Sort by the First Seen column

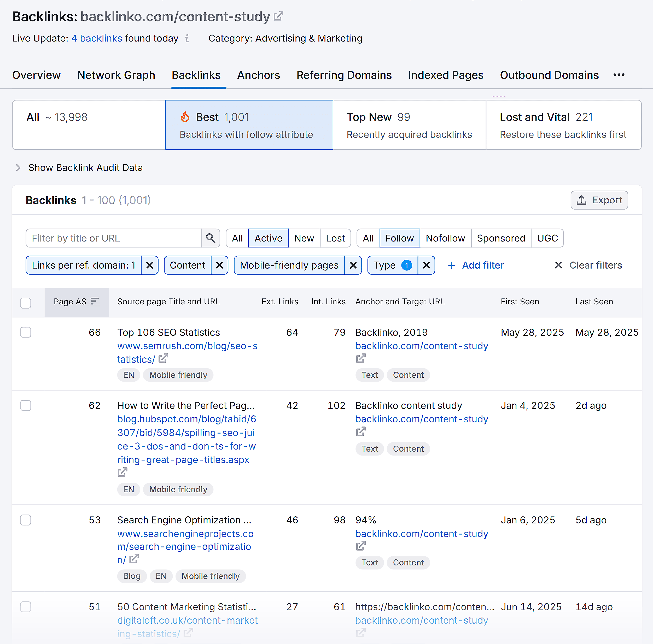[520, 302]
